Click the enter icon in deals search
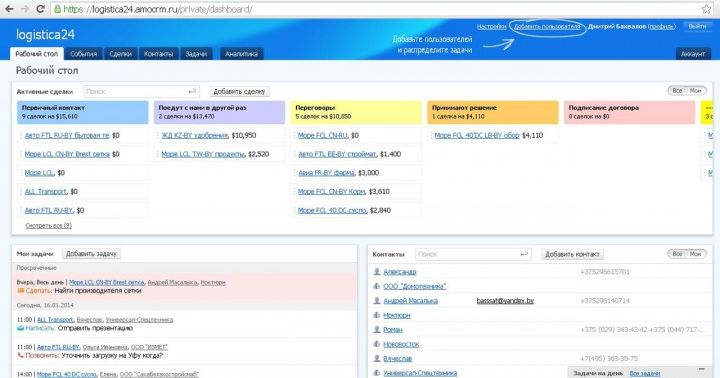This screenshot has height=378, width=720. tap(192, 91)
